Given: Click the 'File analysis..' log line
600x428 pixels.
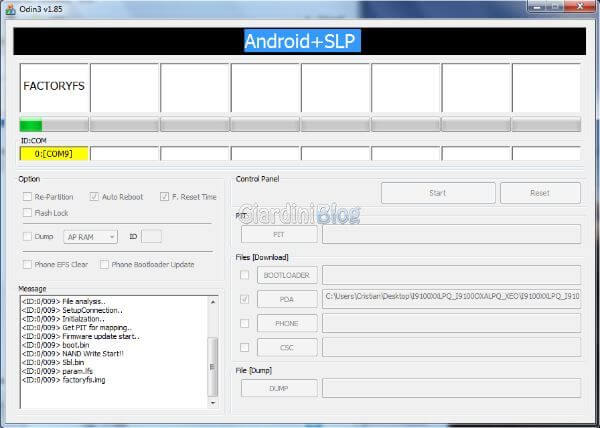Looking at the screenshot, I should (x=64, y=301).
